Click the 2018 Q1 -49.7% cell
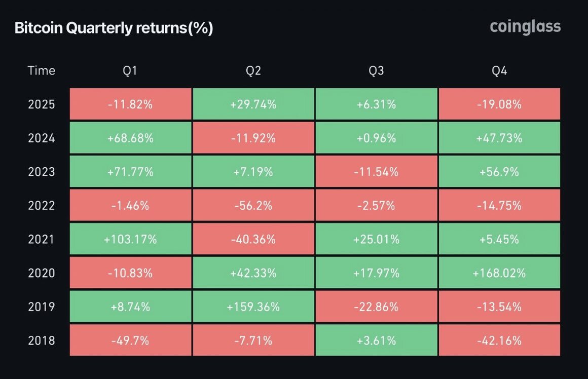 click(x=130, y=340)
